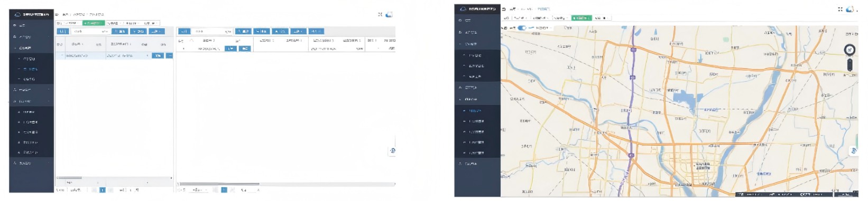Image resolution: width=868 pixels, height=201 pixels.
Task: Click the horizontal scrollbar under the left list
Action: [69, 178]
